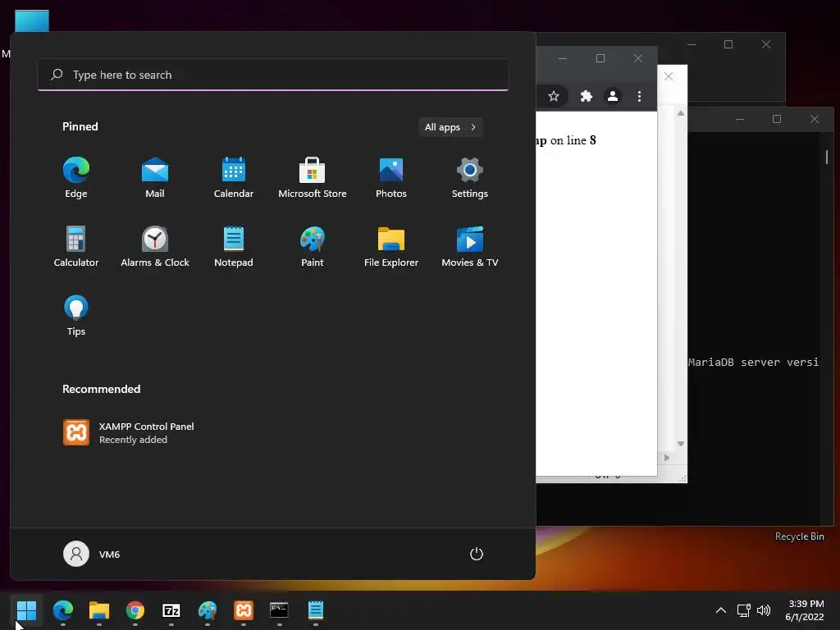Show hidden system tray icons

(721, 610)
